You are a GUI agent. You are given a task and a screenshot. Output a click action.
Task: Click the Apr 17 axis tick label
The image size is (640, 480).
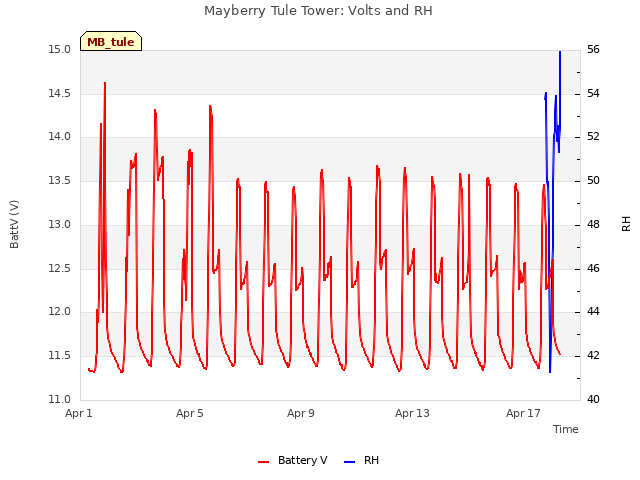click(x=523, y=413)
